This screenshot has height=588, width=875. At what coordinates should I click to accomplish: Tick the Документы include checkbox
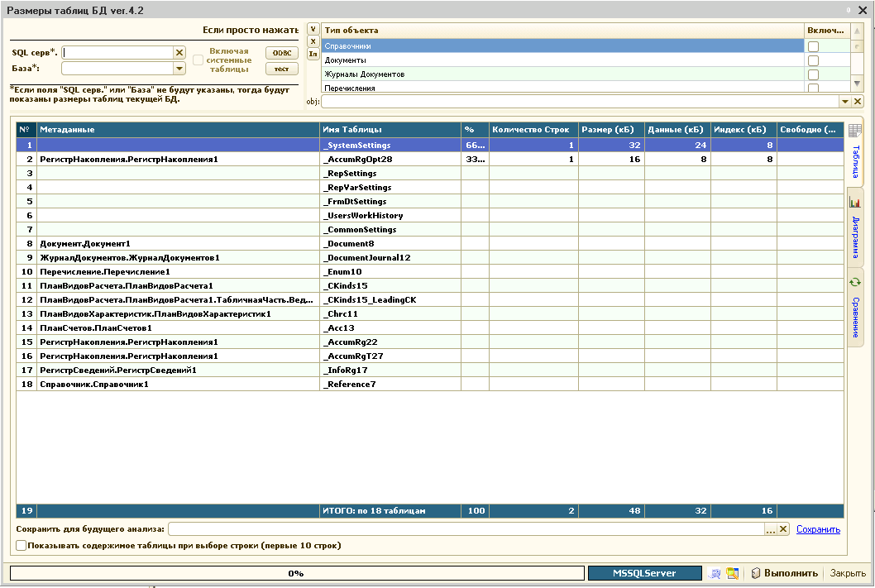[x=813, y=60]
